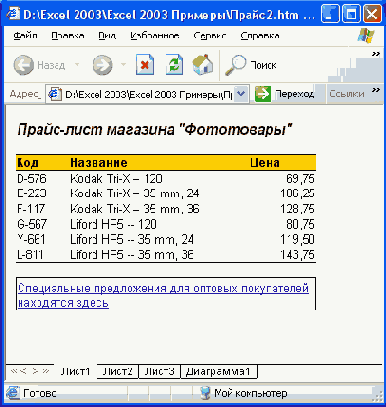The height and width of the screenshot is (407, 386).
Task: Click the cell Kodak Tri-X – 120
Action: pyautogui.click(x=116, y=179)
